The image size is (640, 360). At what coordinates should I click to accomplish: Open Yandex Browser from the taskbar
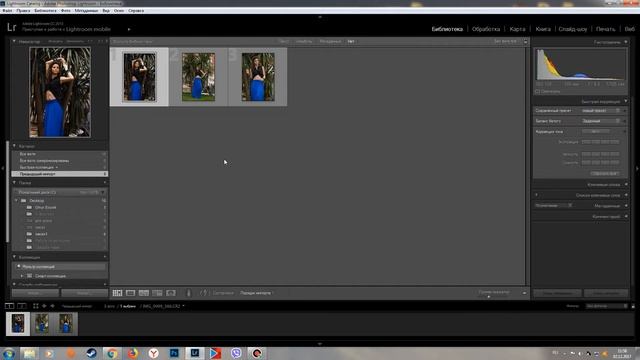pos(153,353)
